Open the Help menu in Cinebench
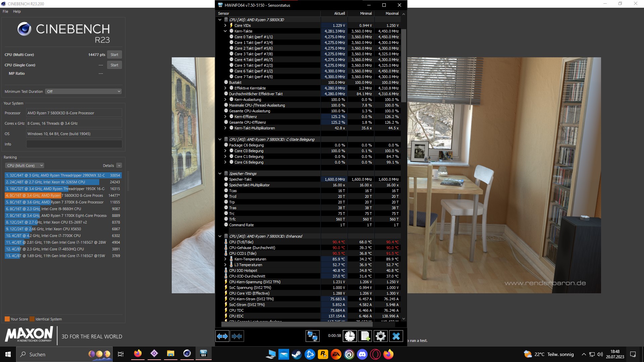644x362 pixels. [x=16, y=11]
